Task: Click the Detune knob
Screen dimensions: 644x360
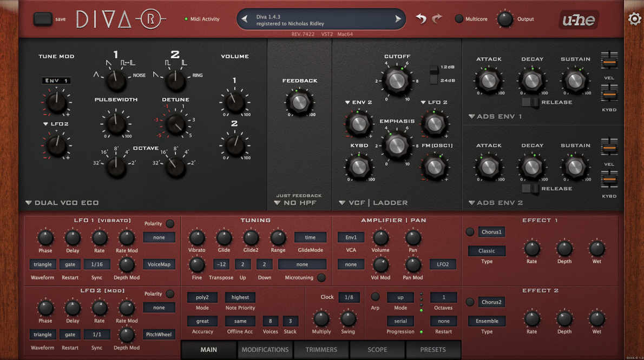Action: click(x=175, y=124)
